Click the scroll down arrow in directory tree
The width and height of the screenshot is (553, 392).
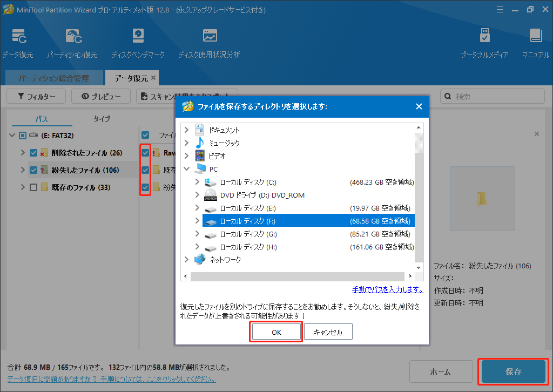click(419, 268)
